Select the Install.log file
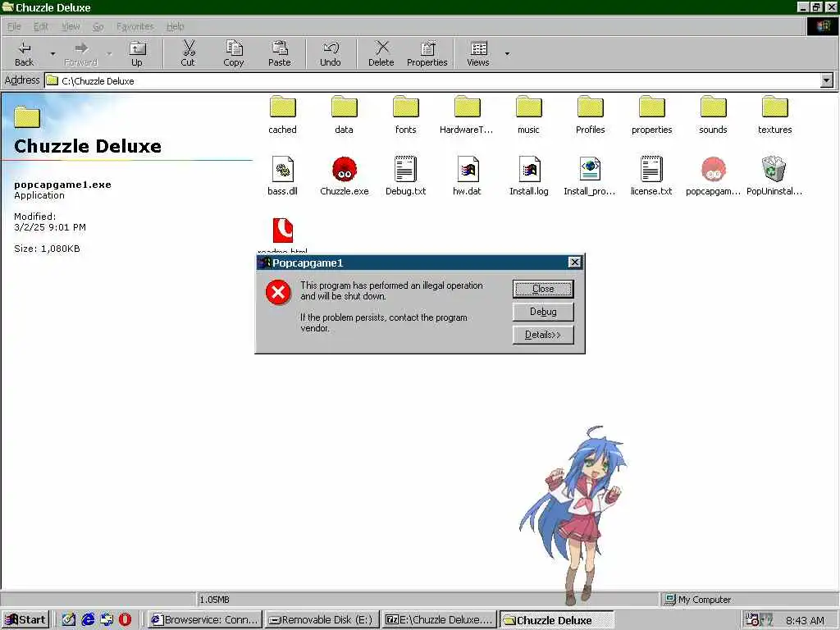This screenshot has width=840, height=630. pyautogui.click(x=529, y=176)
